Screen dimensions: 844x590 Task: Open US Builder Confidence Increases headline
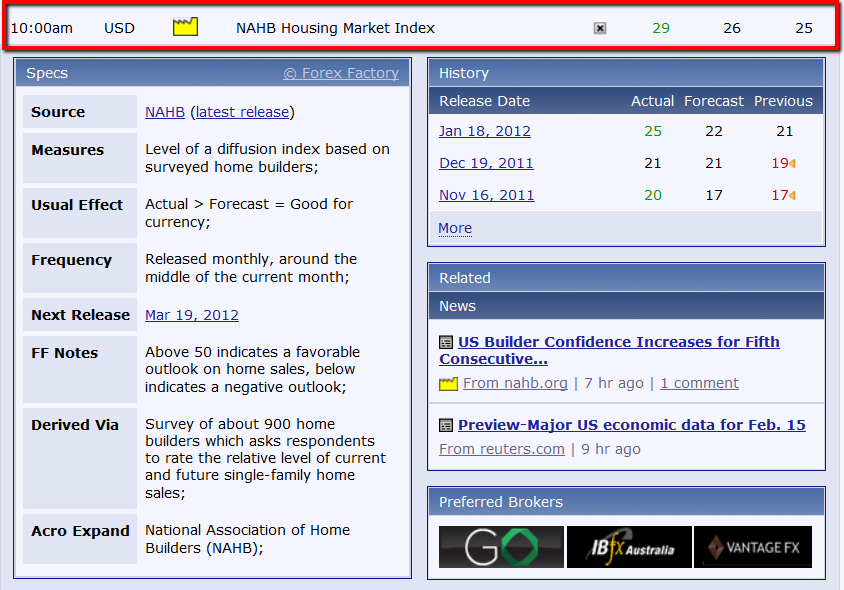pos(609,350)
